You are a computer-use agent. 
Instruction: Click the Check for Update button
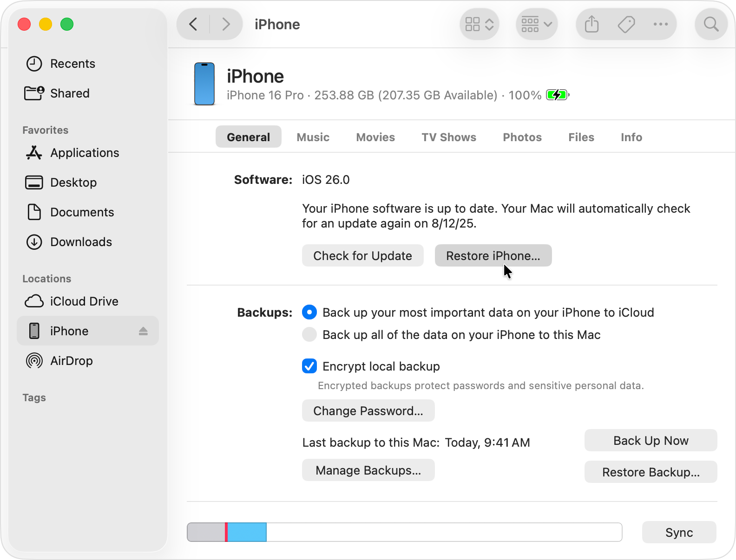pyautogui.click(x=362, y=256)
